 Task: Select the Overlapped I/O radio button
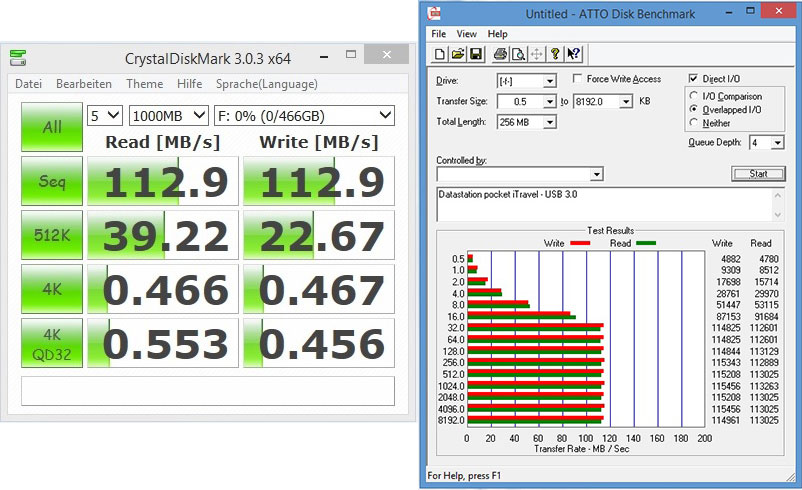tap(694, 109)
